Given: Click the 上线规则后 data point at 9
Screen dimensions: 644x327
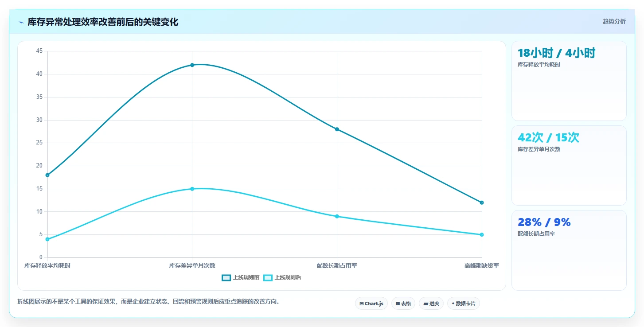Looking at the screenshot, I should pos(337,216).
